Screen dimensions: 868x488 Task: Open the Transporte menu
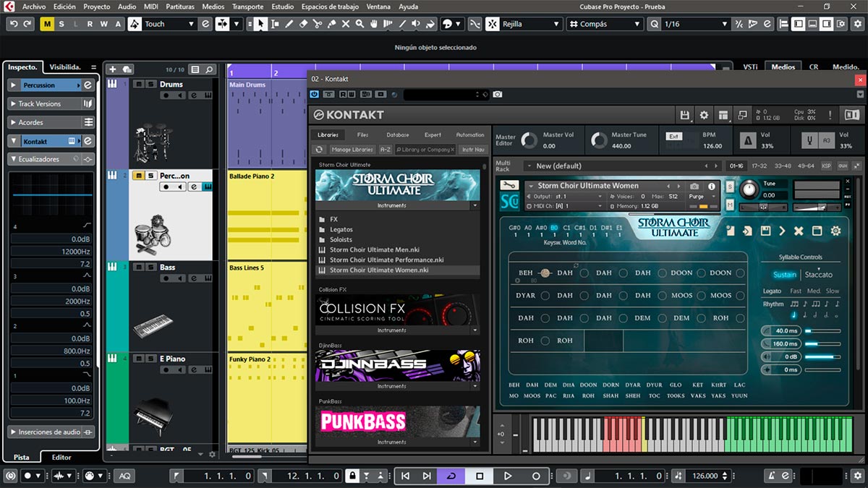pyautogui.click(x=248, y=7)
